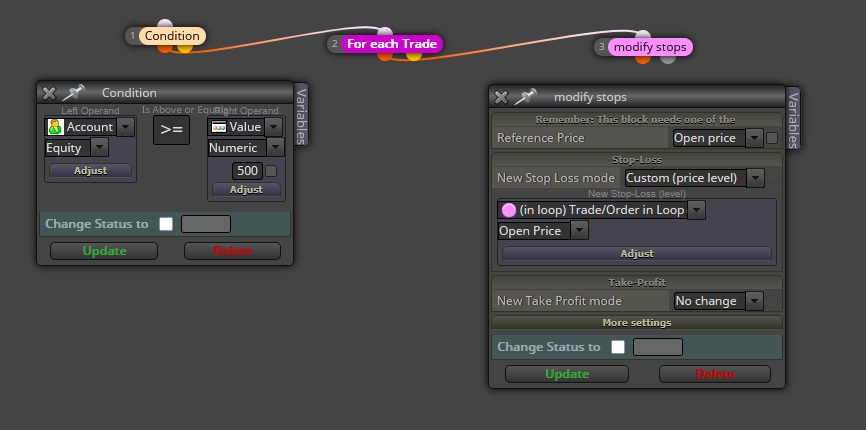Close the modify stops panel with X icon
The width and height of the screenshot is (866, 430).
click(501, 98)
